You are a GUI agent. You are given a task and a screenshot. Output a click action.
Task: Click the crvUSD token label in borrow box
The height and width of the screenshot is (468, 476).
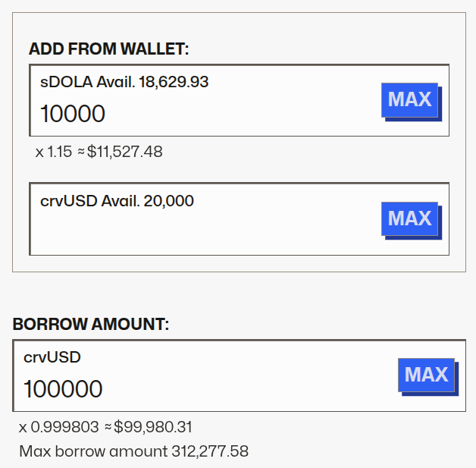52,357
